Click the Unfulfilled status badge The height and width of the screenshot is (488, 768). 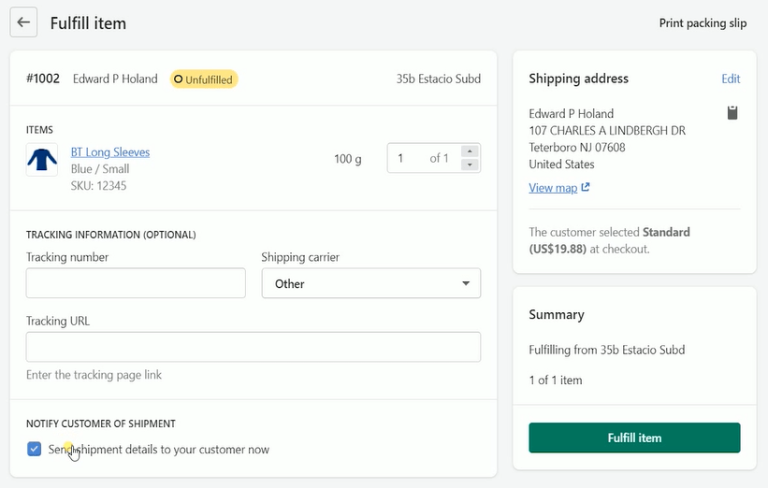point(204,79)
